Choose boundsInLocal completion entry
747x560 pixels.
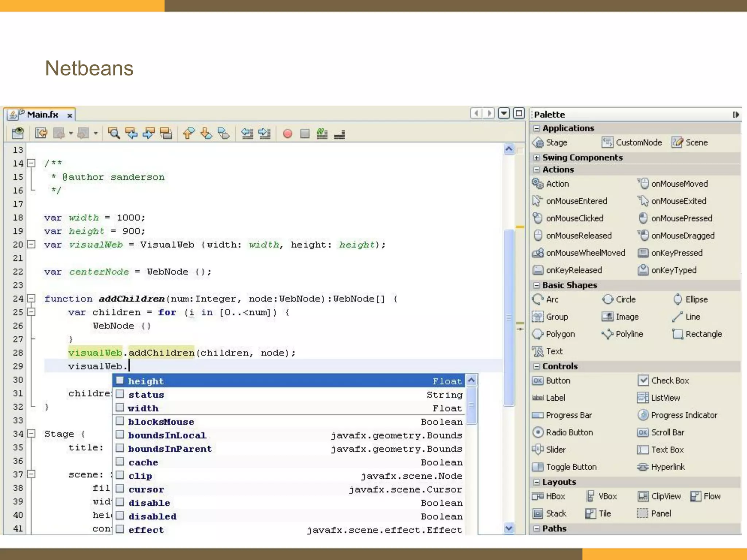[x=289, y=435]
